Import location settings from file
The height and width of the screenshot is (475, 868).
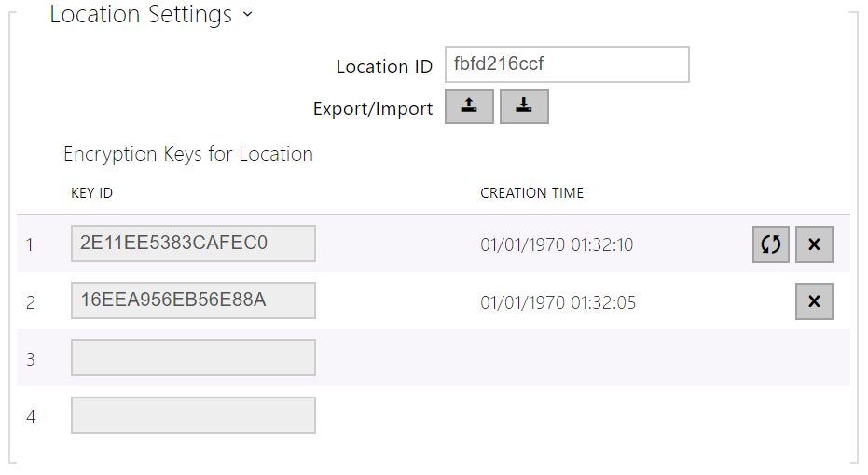[524, 107]
